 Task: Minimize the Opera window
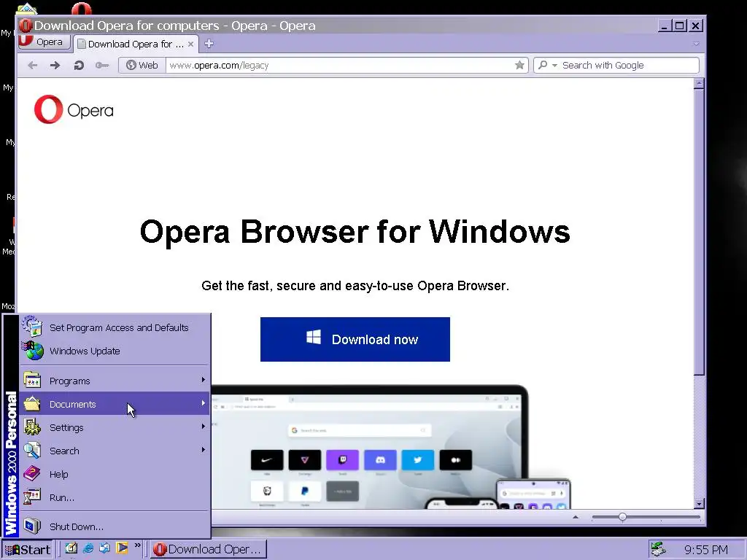pos(664,26)
